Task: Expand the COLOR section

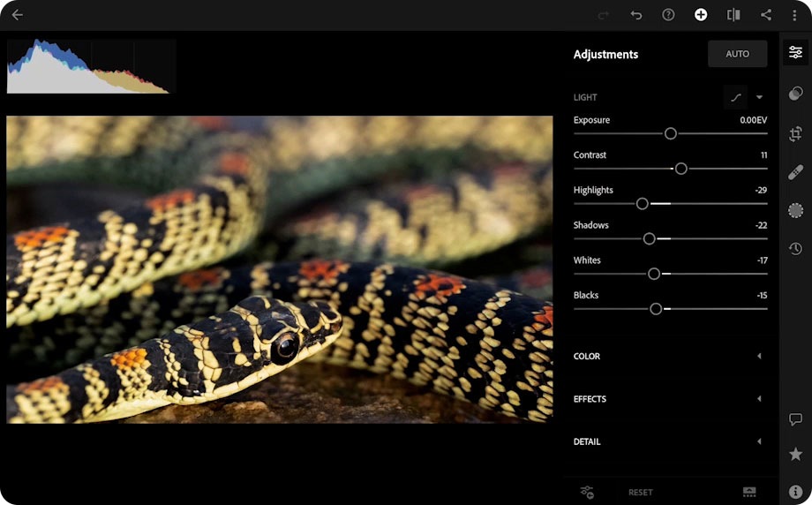Action: point(670,357)
